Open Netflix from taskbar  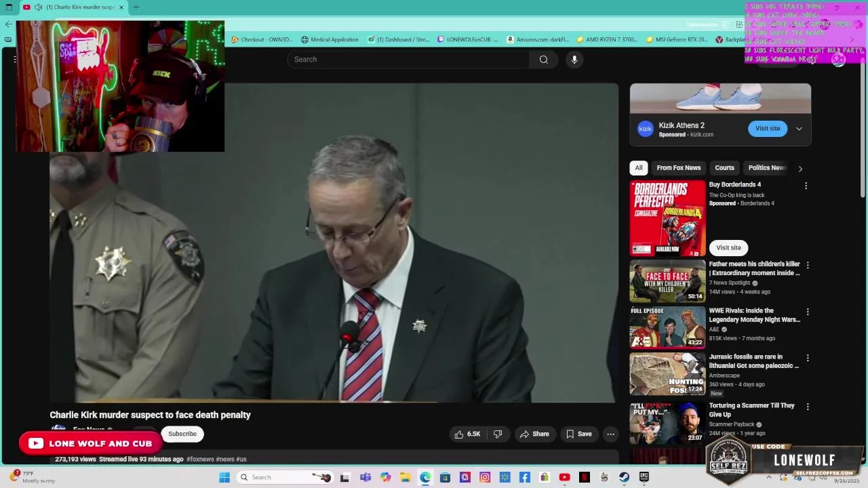click(584, 477)
